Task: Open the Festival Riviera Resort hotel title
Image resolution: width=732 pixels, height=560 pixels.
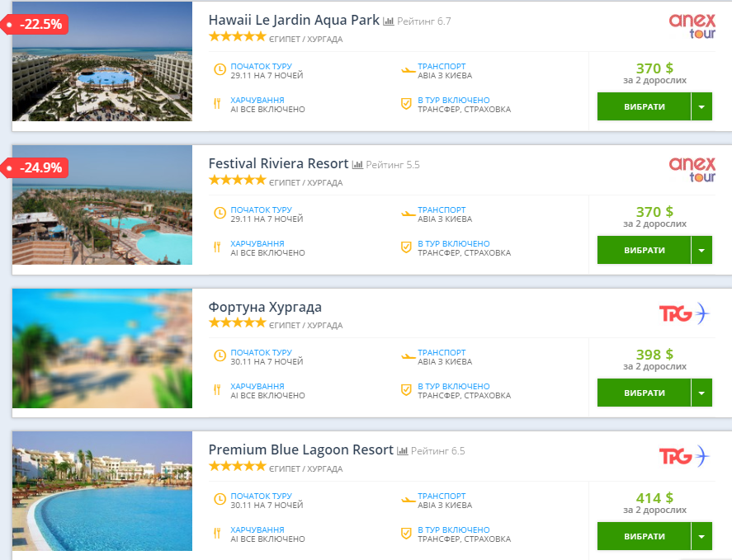Action: coord(278,163)
